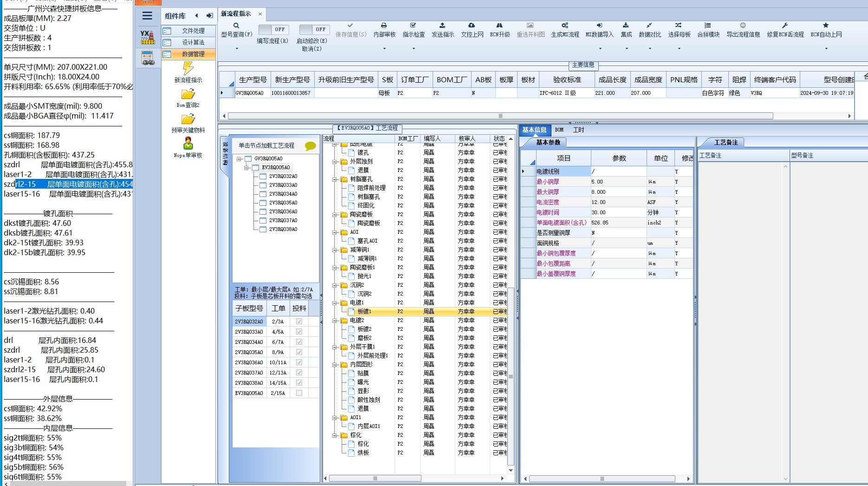Screen dimensions: 868x486
Task: Open the 文件处理 category
Action: pos(188,31)
